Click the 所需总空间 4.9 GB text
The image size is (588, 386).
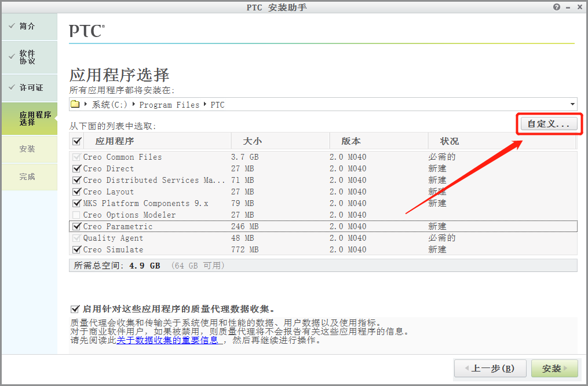117,265
